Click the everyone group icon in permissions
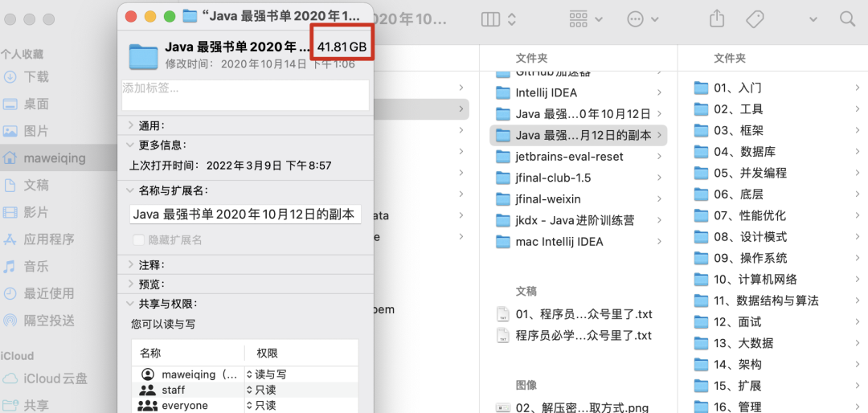Image resolution: width=868 pixels, height=413 pixels. [147, 405]
